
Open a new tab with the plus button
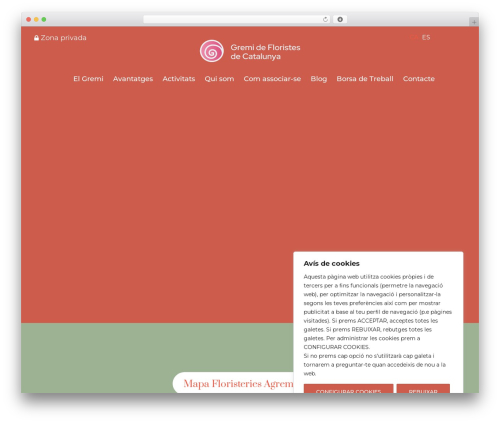click(474, 22)
